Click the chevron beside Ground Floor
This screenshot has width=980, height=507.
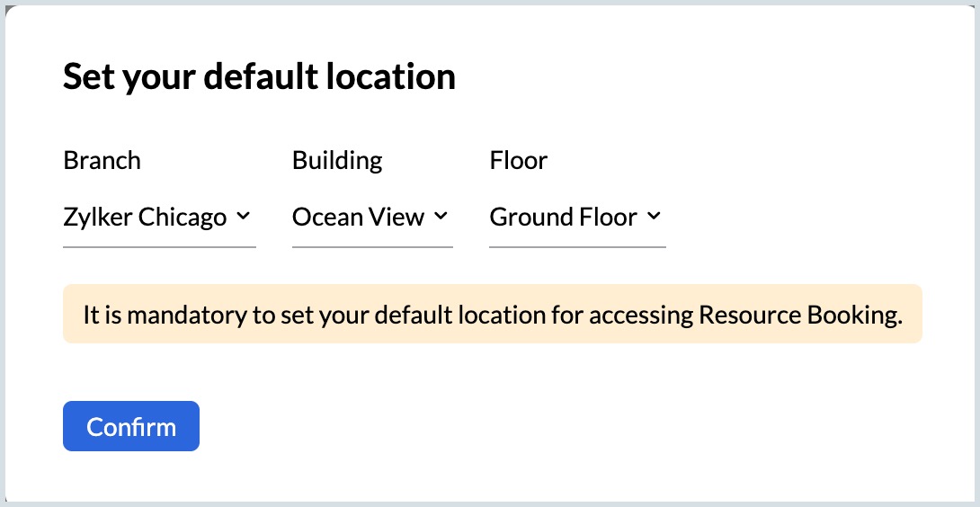(x=654, y=217)
